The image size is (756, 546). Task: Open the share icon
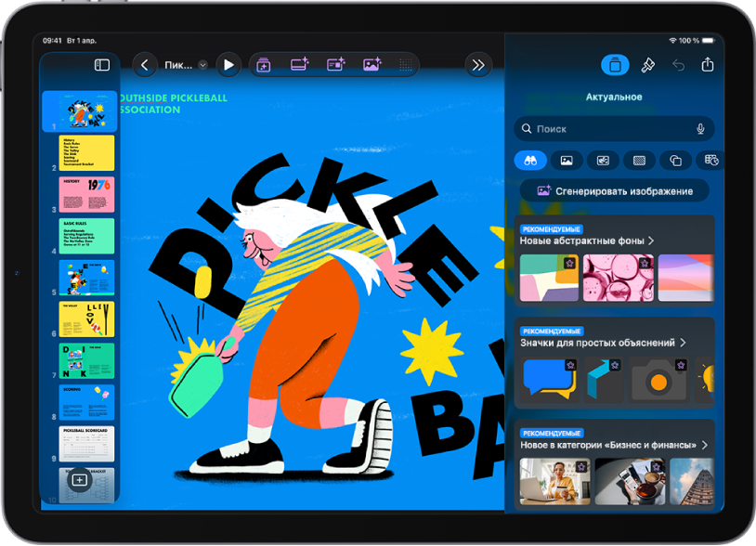pyautogui.click(x=708, y=64)
